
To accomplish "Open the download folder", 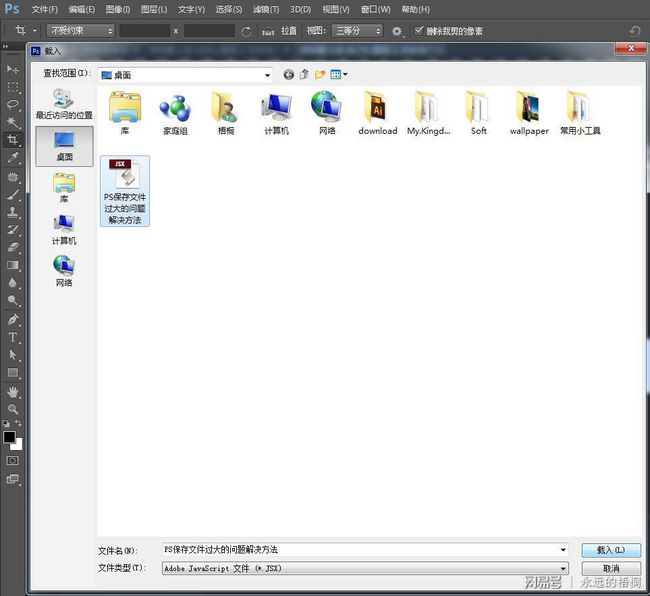I will click(377, 113).
